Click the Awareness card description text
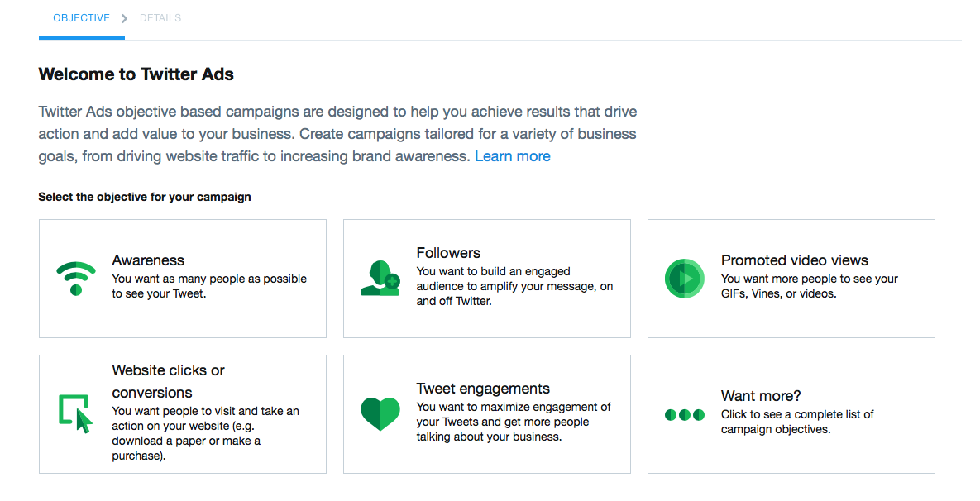 pos(209,286)
